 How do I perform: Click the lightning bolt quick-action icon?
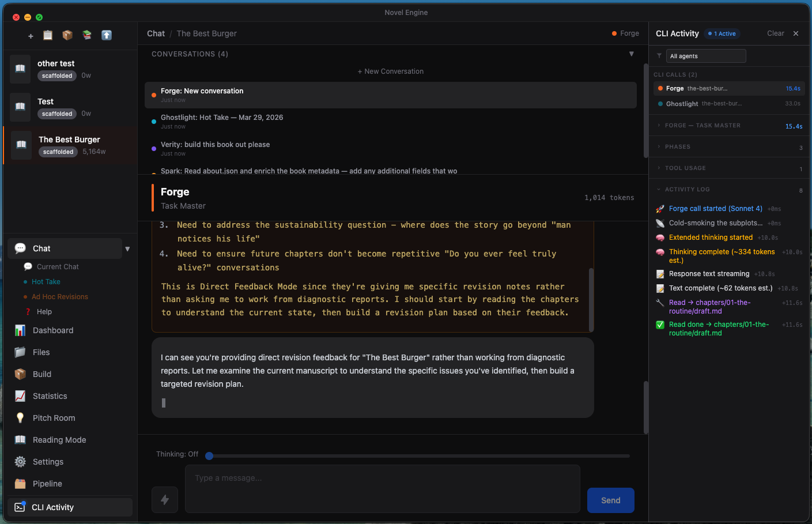pyautogui.click(x=165, y=500)
